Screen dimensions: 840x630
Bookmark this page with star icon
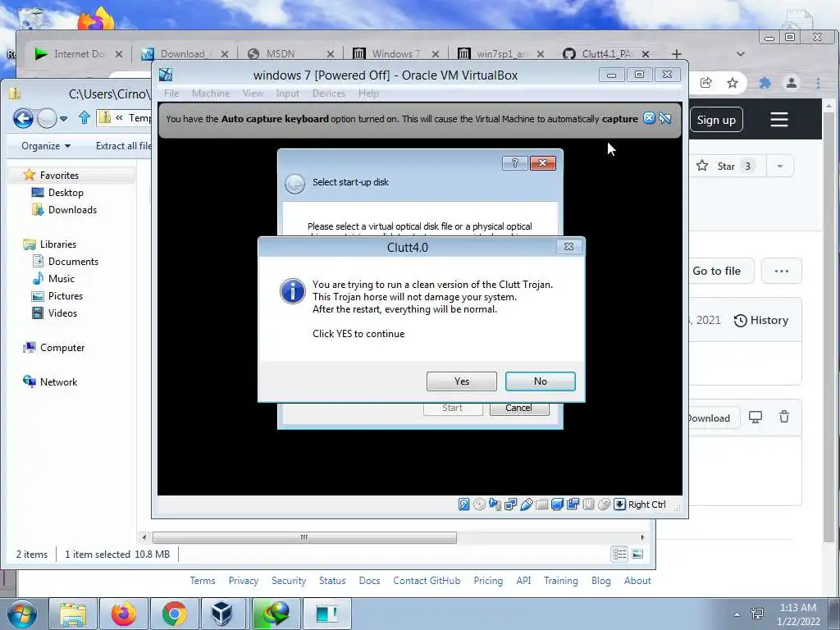[x=733, y=83]
